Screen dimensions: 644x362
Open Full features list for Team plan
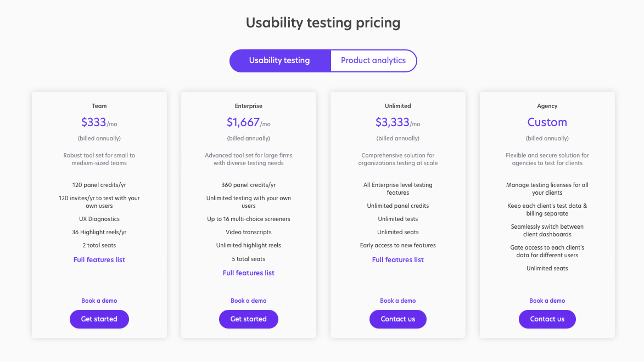pos(99,260)
